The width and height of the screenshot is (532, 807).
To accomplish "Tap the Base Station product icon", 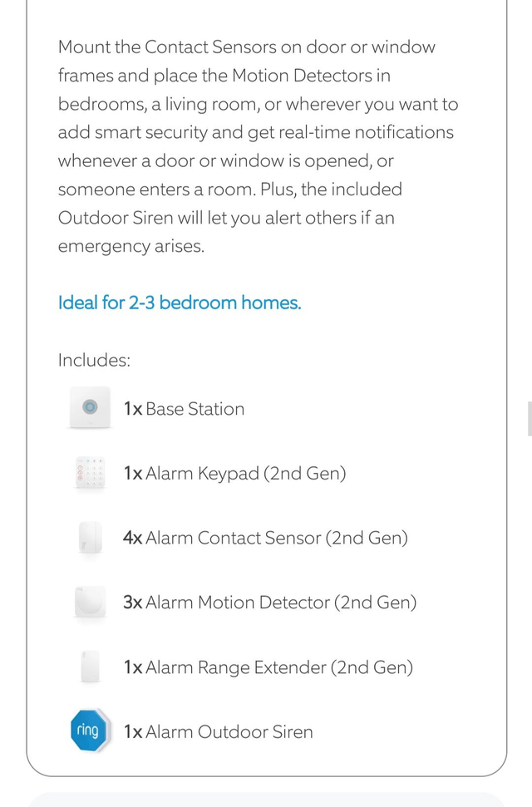I will pyautogui.click(x=91, y=408).
